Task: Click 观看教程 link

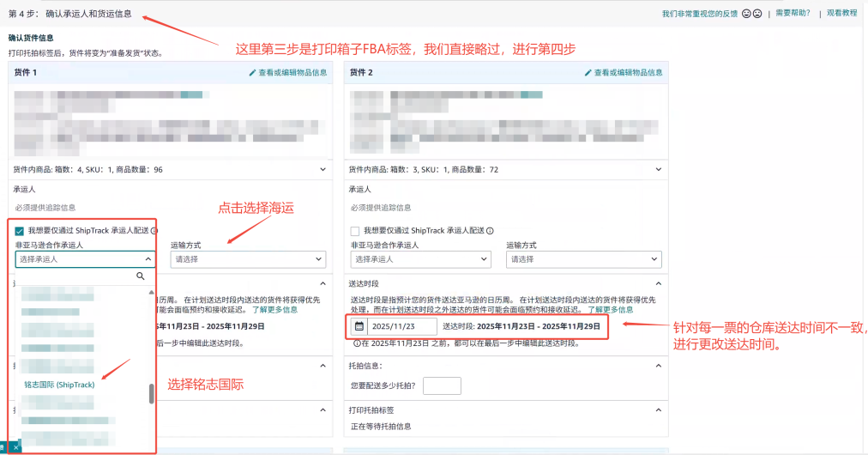Action: click(841, 13)
